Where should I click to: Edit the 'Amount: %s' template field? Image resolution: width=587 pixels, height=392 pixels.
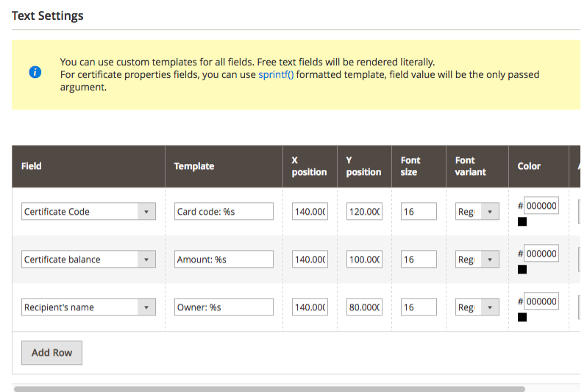pos(224,260)
